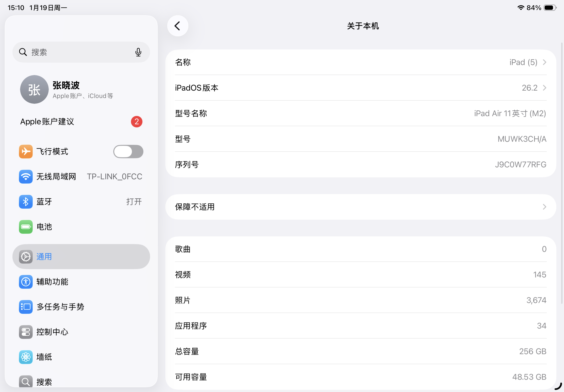This screenshot has width=564, height=392.
Task: Focus the 搜索 search field
Action: coord(81,52)
